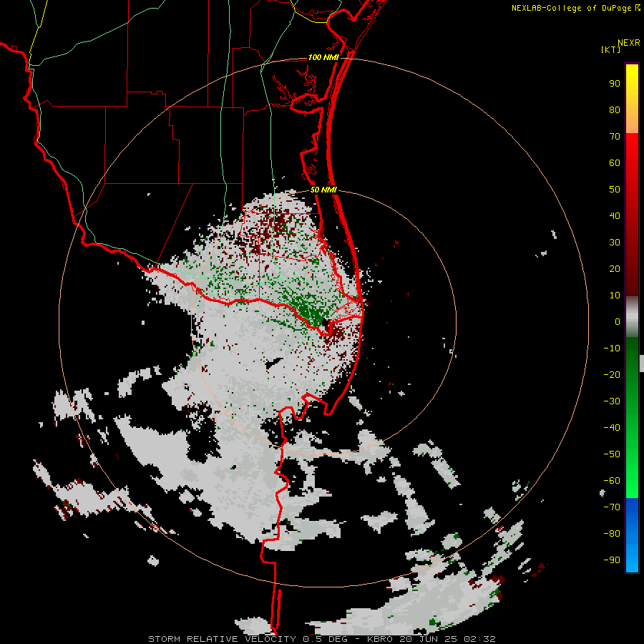
Task: Click the 0 label on the velocity scale
Action: tap(618, 321)
